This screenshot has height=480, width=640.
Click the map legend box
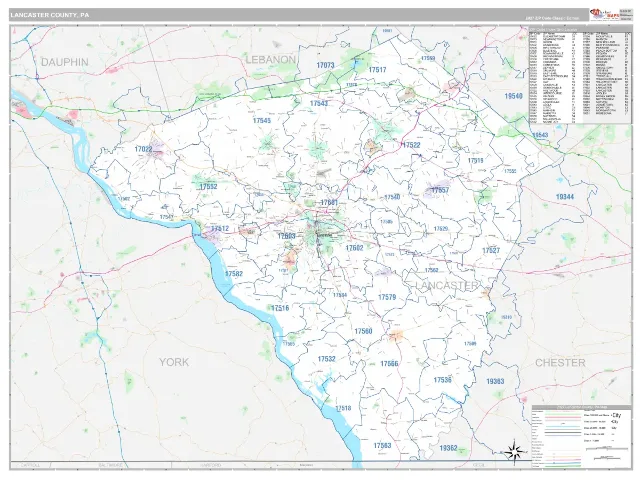click(581, 436)
